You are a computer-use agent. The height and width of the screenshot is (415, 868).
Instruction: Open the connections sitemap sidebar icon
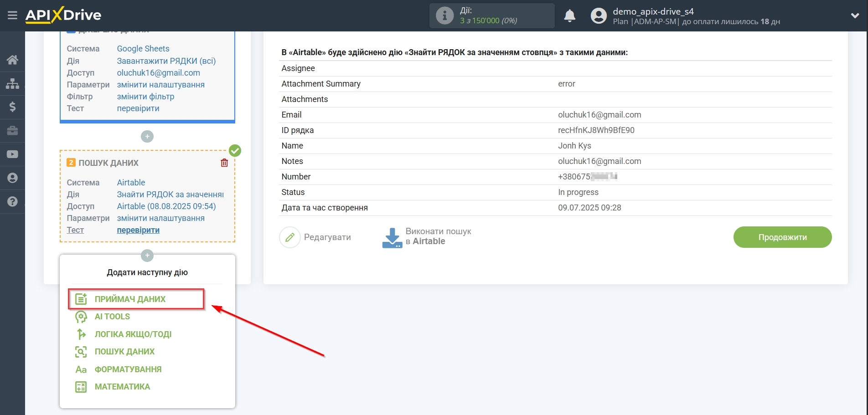[x=12, y=83]
